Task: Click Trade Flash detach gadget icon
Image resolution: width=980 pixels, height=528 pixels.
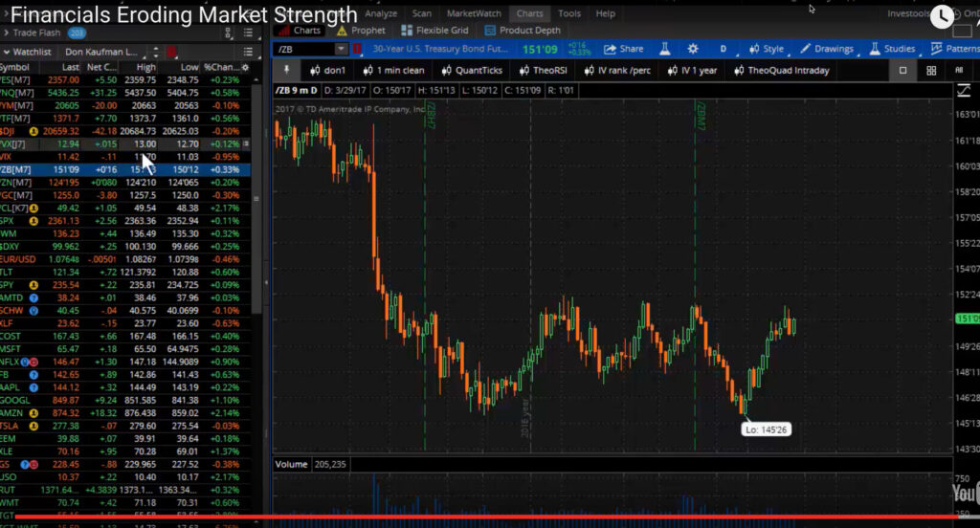Action: point(228,33)
